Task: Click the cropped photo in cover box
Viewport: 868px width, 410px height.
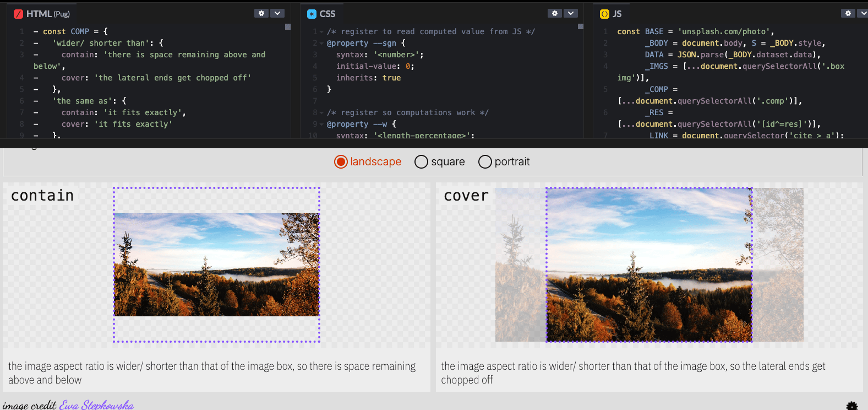Action: 649,265
